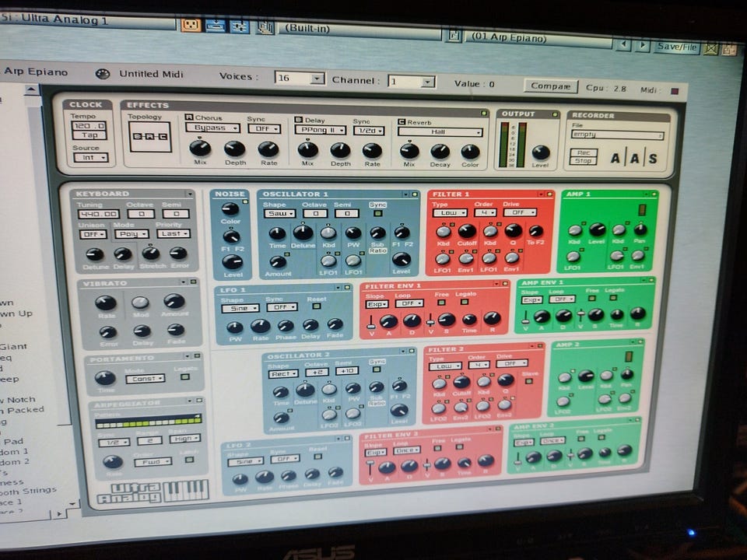This screenshot has width=747, height=560.
Task: Toggle the Output section power LED
Action: coord(555,115)
